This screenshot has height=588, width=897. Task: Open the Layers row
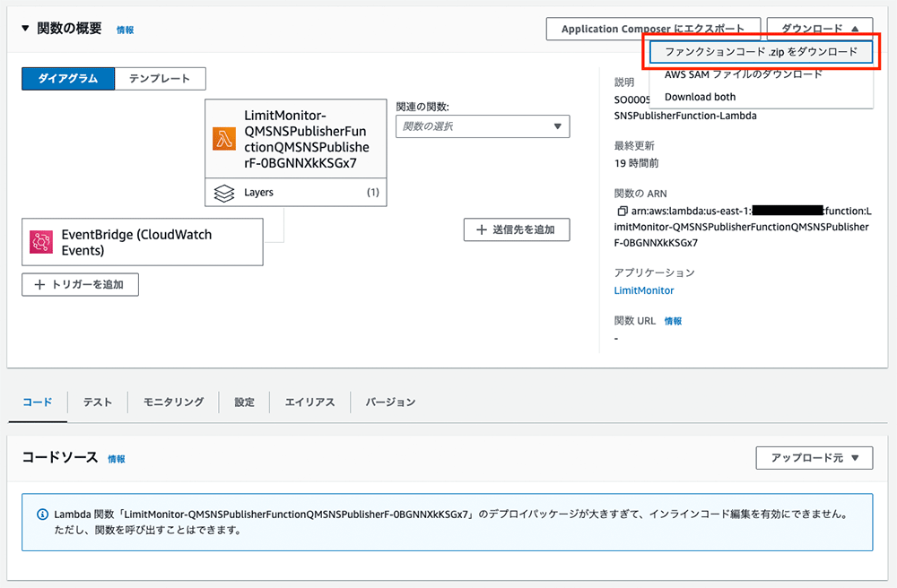[296, 192]
